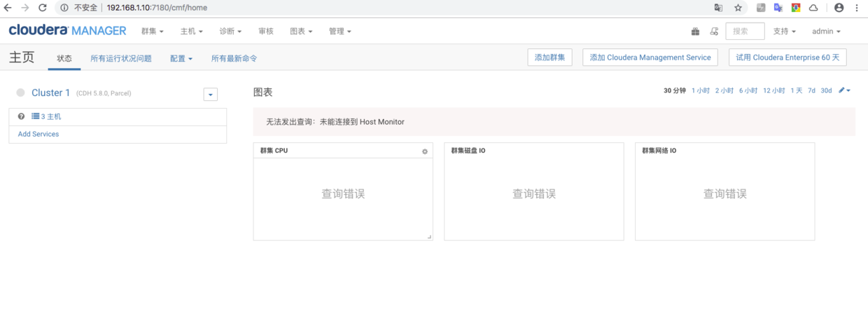
Task: Select the 7d time range
Action: 812,91
